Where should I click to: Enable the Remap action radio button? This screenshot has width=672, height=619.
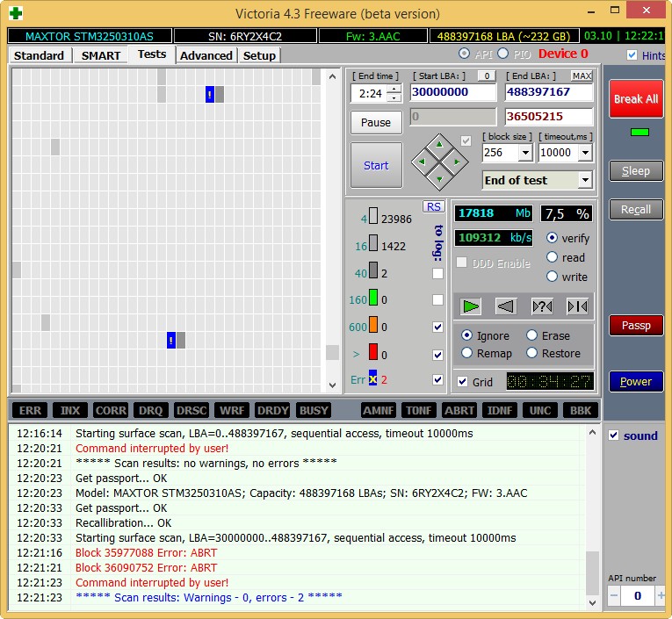[x=467, y=353]
